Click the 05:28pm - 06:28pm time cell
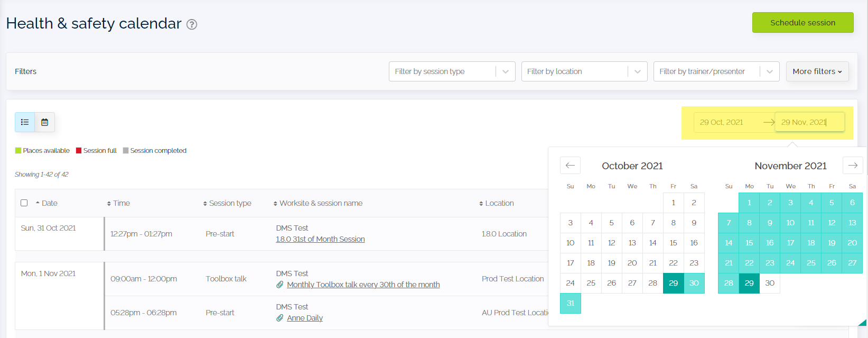Image resolution: width=868 pixels, height=338 pixels. click(144, 313)
